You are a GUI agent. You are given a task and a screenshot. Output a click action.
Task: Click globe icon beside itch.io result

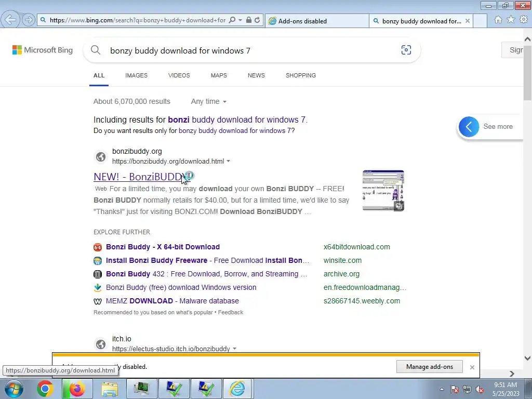coord(101,344)
